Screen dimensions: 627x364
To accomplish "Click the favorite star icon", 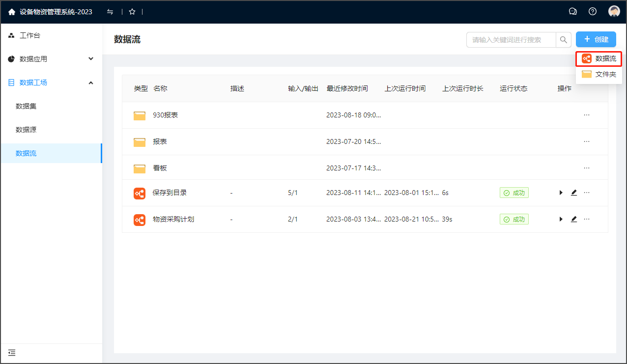I will (132, 12).
